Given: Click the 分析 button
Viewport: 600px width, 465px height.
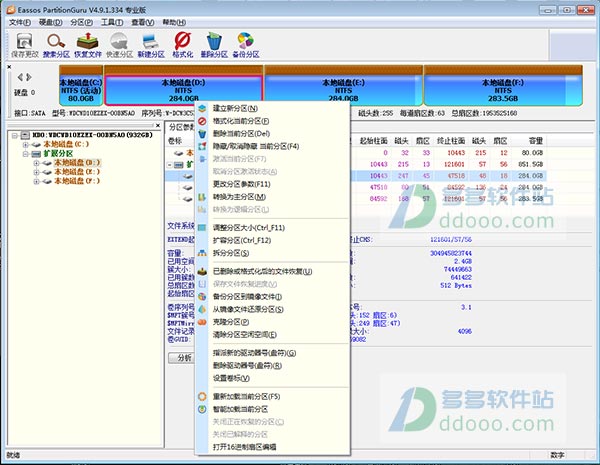Looking at the screenshot, I should click(x=184, y=358).
